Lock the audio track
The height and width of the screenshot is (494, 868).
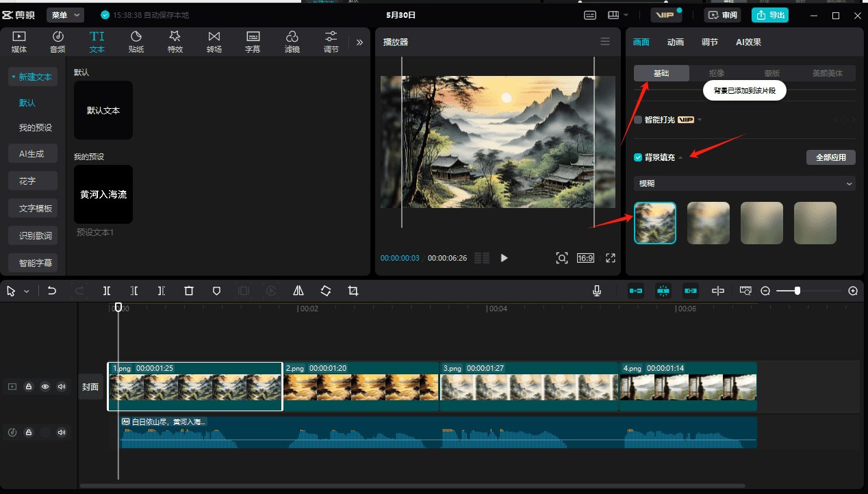(29, 432)
